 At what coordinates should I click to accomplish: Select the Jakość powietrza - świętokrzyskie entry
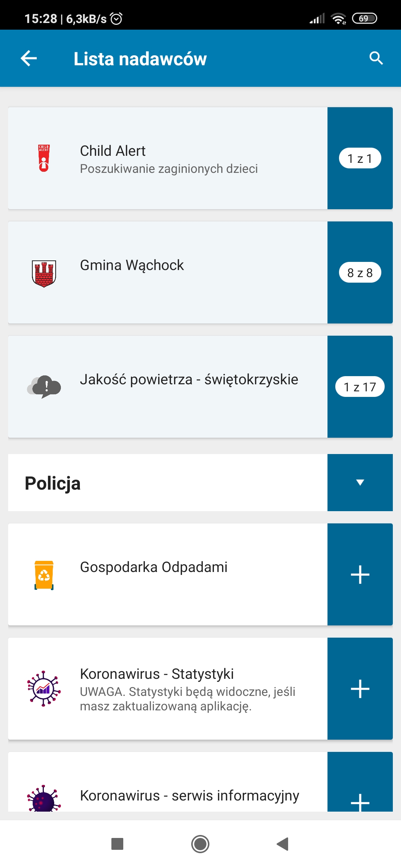tap(189, 380)
